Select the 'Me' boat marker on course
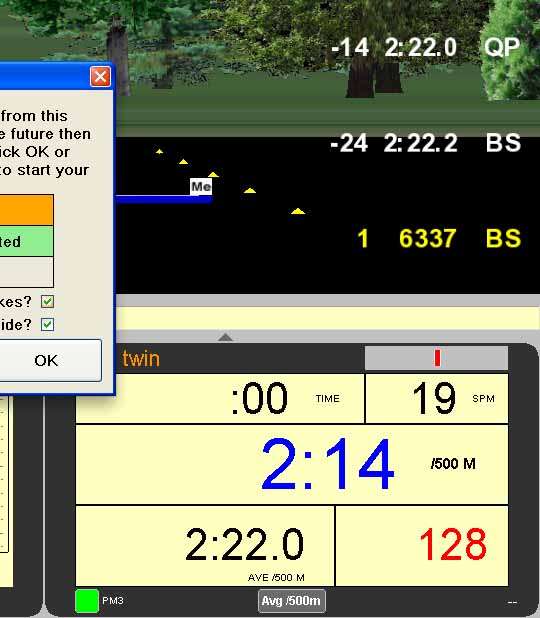The image size is (540, 618). click(201, 186)
